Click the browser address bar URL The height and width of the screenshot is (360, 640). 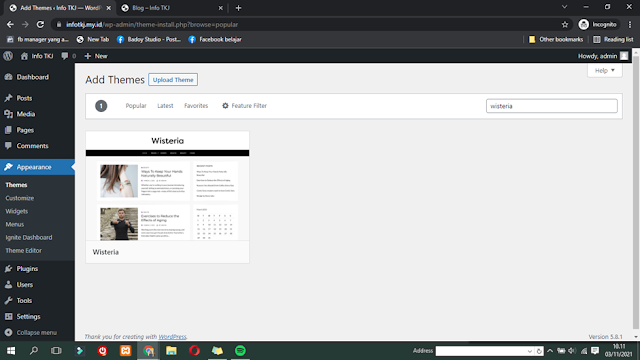click(x=152, y=24)
